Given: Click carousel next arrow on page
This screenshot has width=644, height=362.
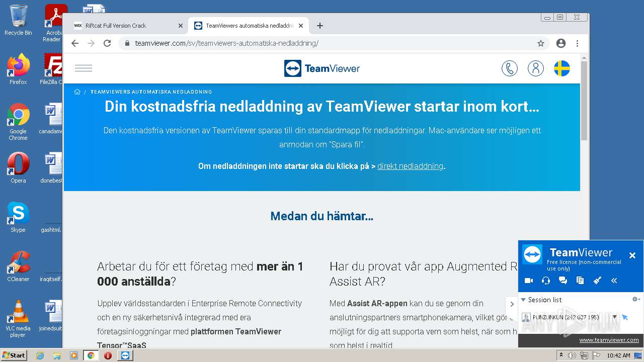Looking at the screenshot, I should click(512, 304).
